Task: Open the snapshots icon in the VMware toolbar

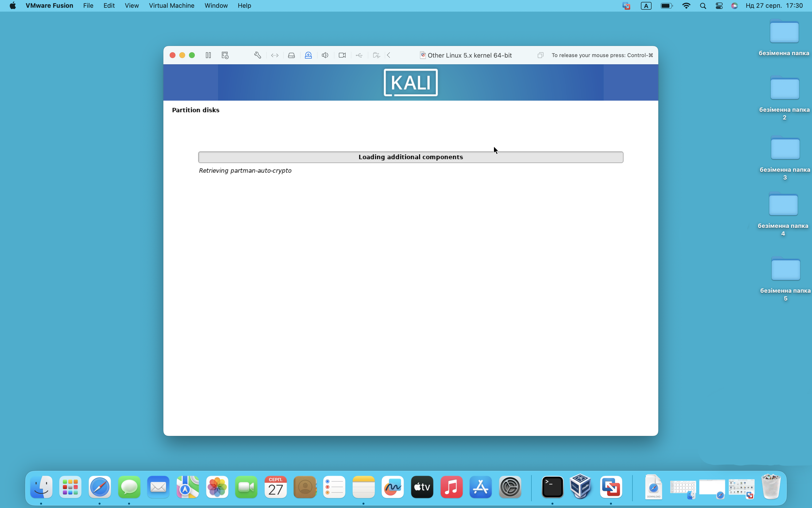Action: coord(225,55)
